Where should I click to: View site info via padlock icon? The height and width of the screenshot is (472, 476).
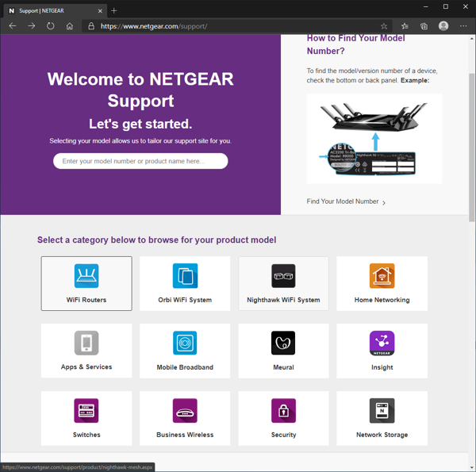(91, 26)
